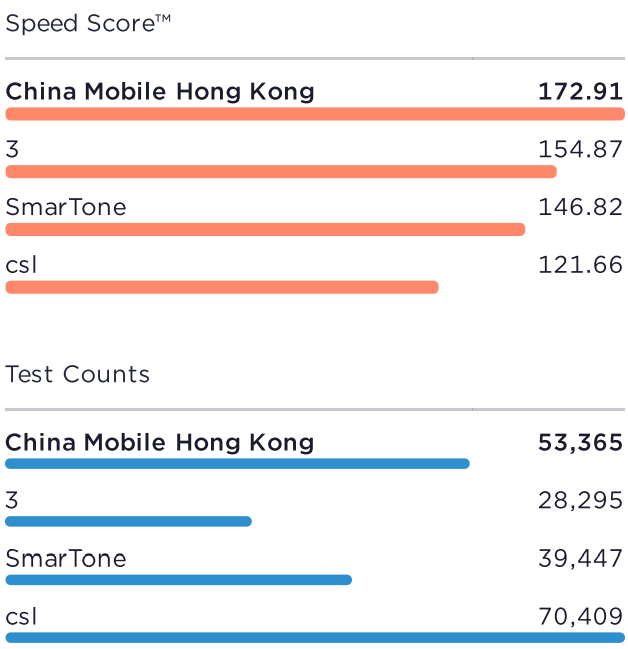Select csl in the Speed Score list
Image resolution: width=628 pixels, height=649 pixels.
pyautogui.click(x=21, y=266)
